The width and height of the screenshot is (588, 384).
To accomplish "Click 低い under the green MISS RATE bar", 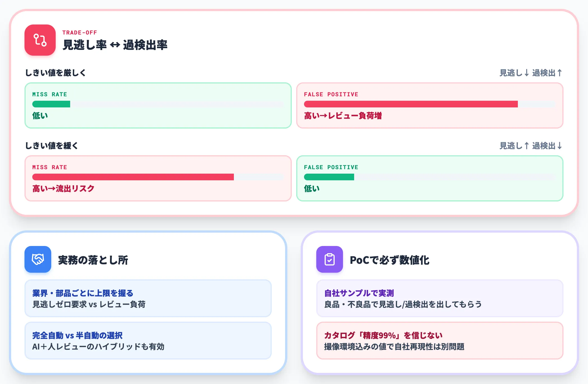I will 40,115.
